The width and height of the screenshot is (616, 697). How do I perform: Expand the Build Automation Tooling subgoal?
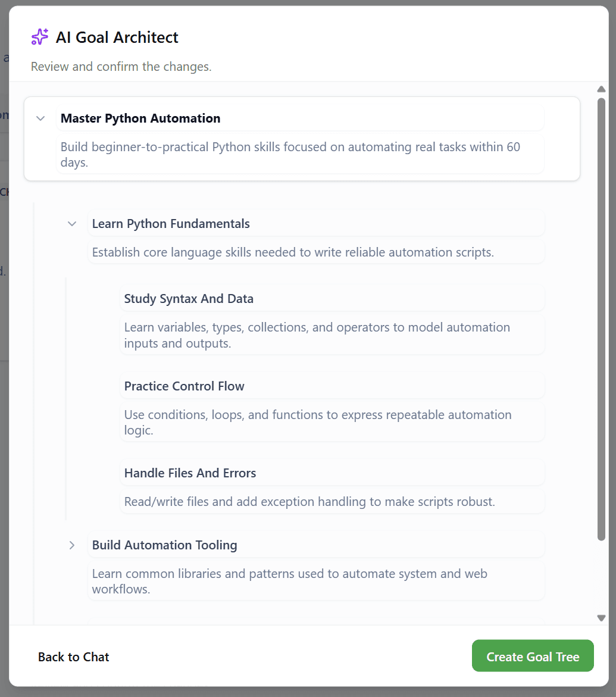[x=72, y=545]
